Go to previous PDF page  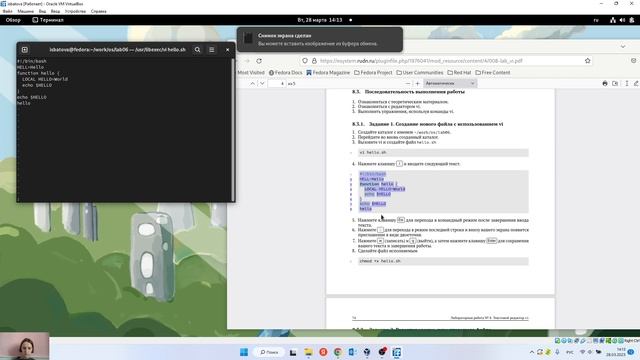(253, 84)
